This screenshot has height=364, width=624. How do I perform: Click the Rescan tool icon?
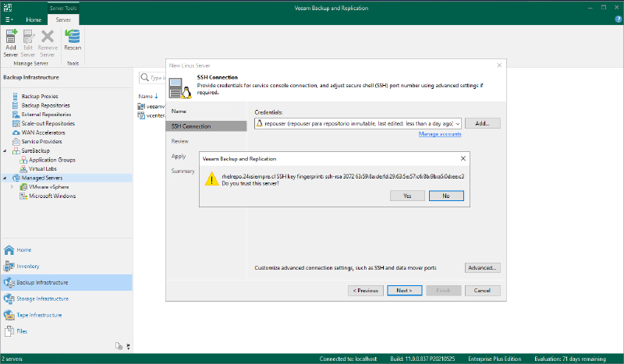pyautogui.click(x=73, y=40)
